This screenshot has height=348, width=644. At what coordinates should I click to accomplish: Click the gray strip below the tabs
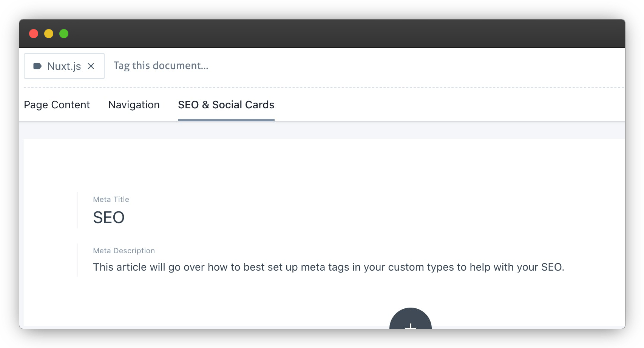321,131
